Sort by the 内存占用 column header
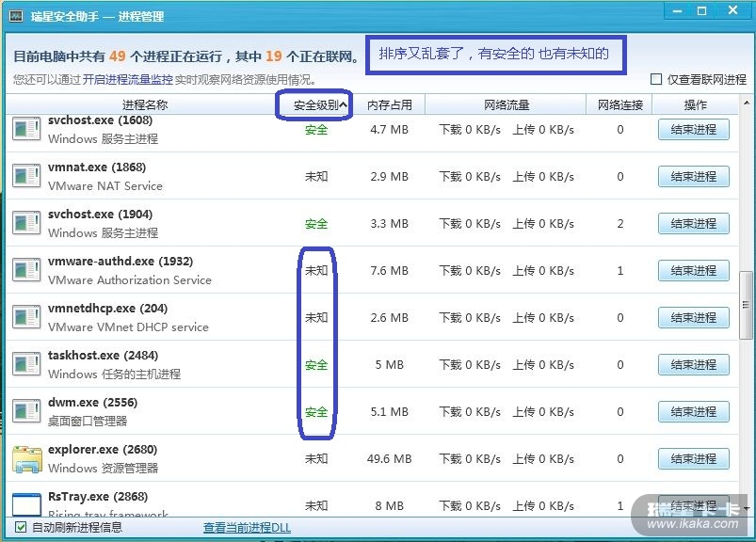 (390, 104)
